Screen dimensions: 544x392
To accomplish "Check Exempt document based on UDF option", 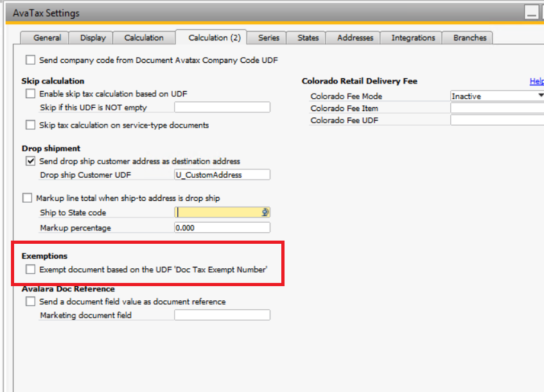I will (x=31, y=269).
